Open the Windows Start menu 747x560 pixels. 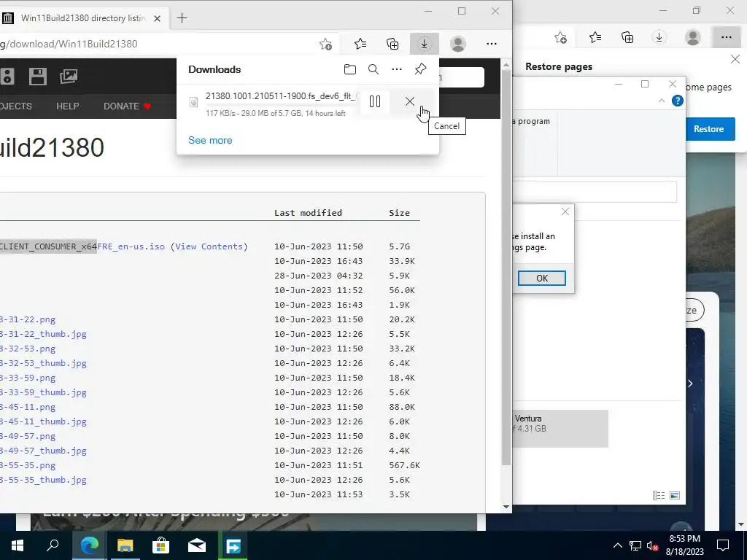pyautogui.click(x=18, y=545)
